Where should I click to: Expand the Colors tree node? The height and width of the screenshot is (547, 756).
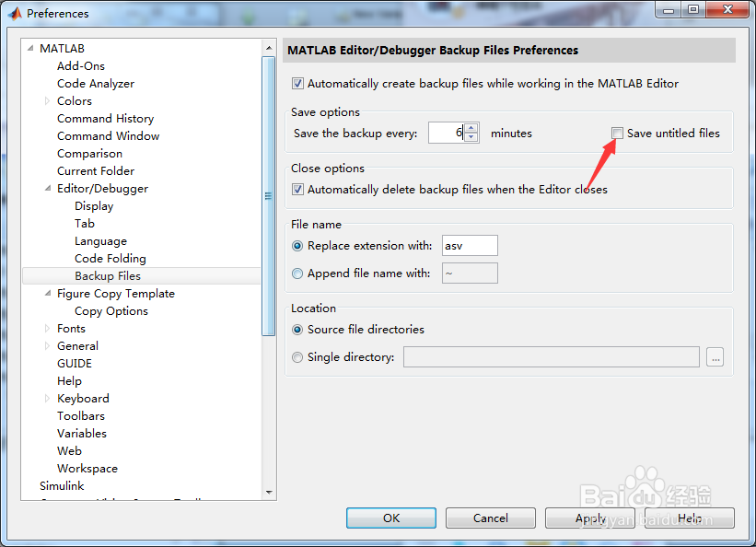click(x=47, y=100)
